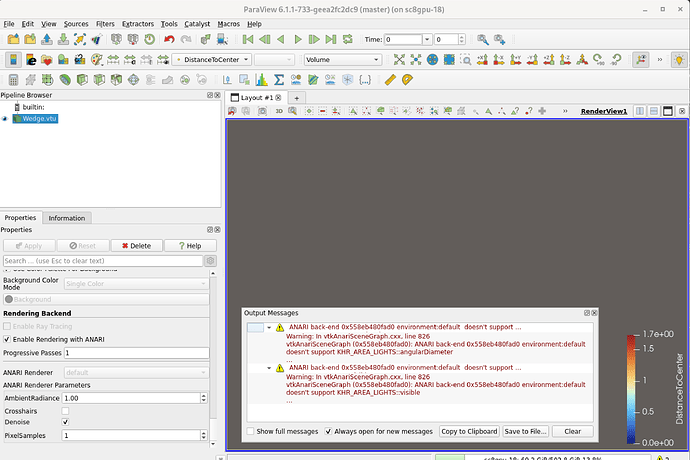Open the ANARI Renderer dropdown
This screenshot has height=460, width=690.
tap(136, 372)
